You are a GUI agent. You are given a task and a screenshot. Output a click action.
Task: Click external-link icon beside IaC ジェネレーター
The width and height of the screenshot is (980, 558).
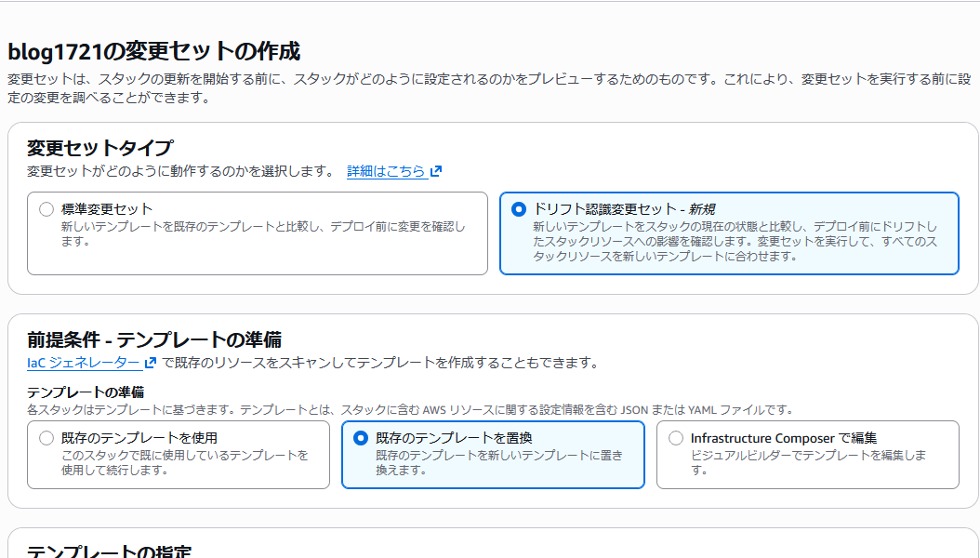tap(150, 363)
